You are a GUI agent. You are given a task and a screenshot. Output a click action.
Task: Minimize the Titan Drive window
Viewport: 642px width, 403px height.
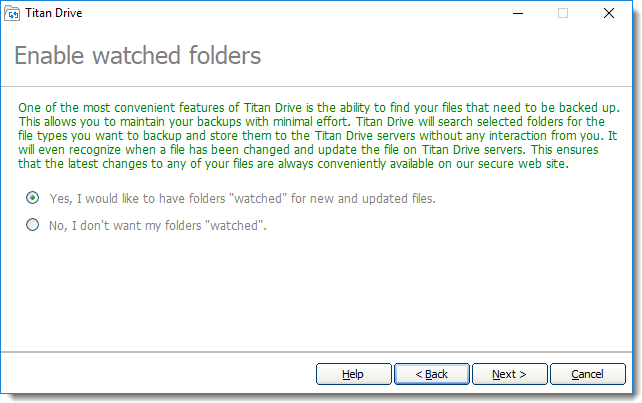pyautogui.click(x=516, y=14)
